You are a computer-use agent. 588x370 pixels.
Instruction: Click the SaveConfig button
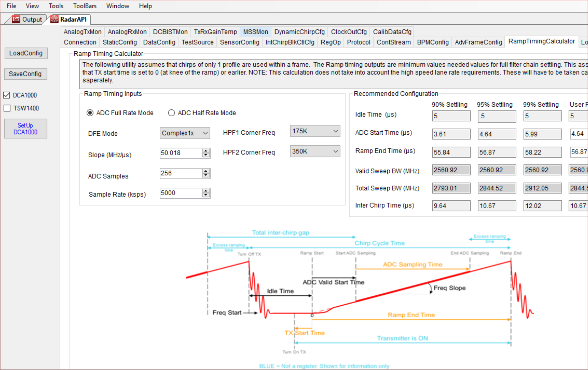(x=25, y=74)
